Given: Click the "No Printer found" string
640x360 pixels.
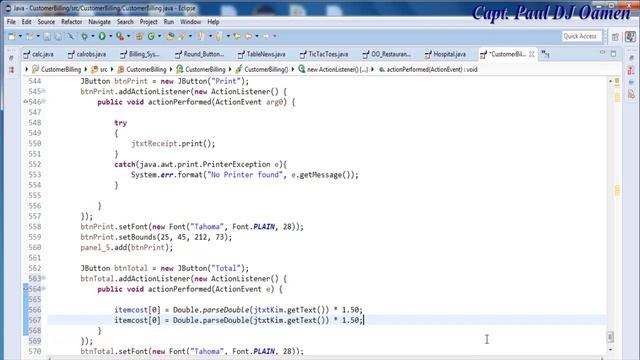Looking at the screenshot, I should click(245, 175).
